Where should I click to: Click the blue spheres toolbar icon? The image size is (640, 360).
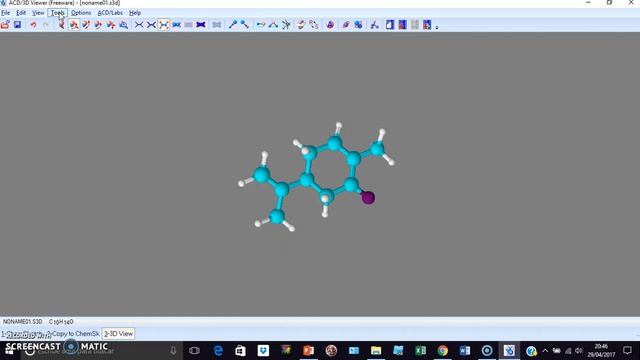click(358, 25)
